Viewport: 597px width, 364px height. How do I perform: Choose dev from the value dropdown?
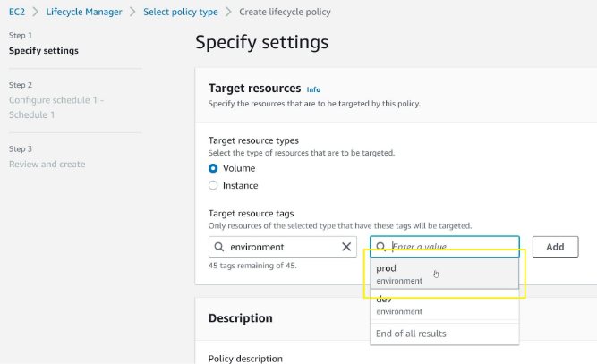click(444, 305)
